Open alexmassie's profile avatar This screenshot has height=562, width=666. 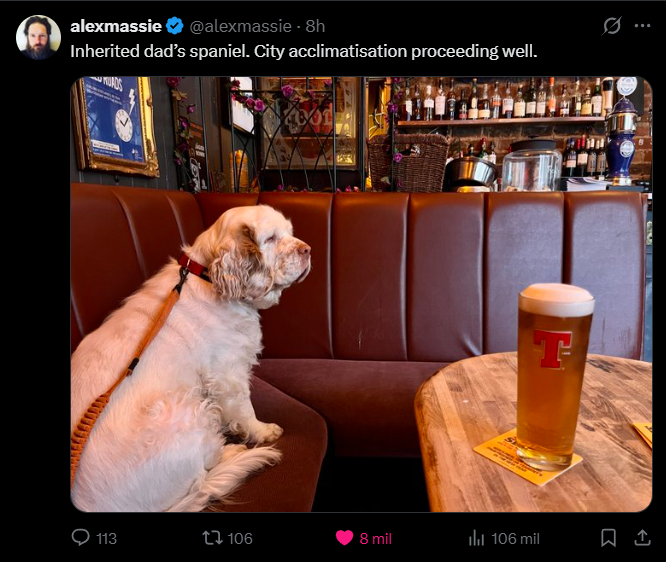(x=38, y=37)
